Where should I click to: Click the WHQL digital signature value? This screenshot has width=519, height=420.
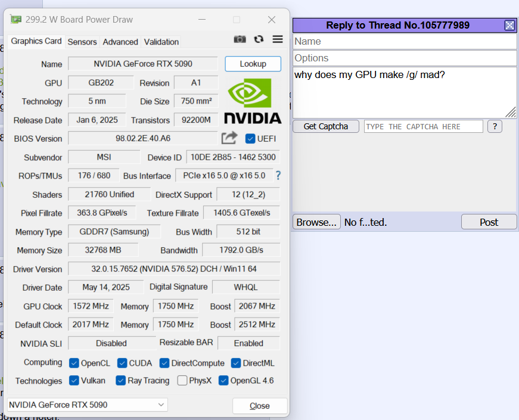coord(246,287)
